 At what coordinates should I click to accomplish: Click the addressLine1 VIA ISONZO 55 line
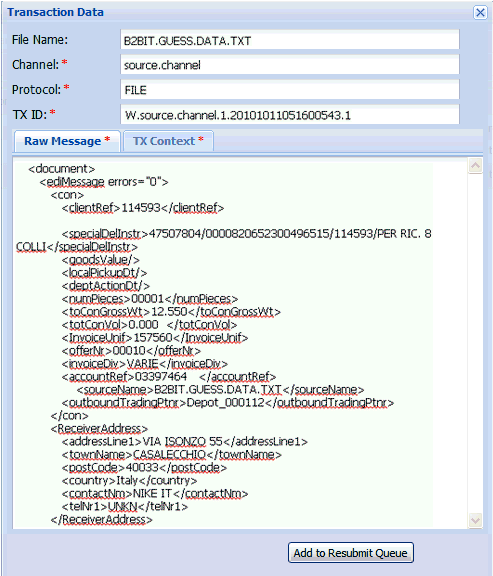click(185, 442)
